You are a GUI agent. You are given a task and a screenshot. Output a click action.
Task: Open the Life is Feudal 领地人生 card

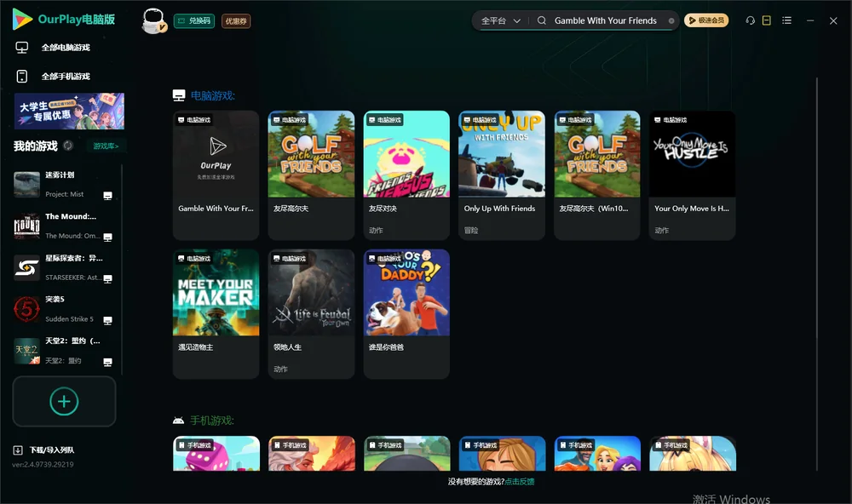click(x=311, y=314)
